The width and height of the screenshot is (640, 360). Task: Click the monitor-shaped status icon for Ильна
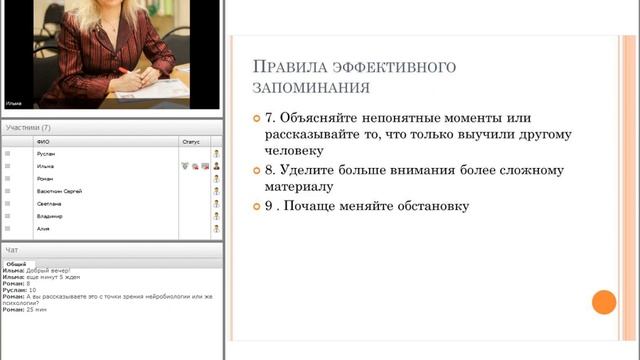click(205, 166)
